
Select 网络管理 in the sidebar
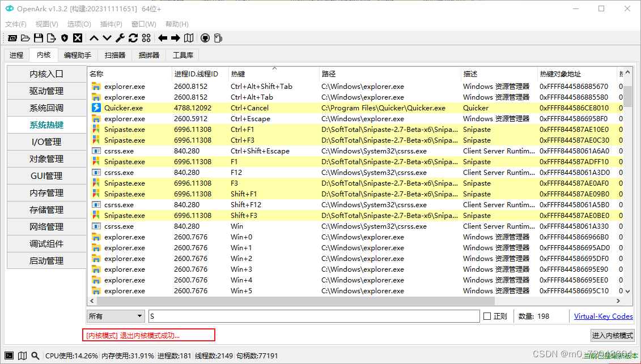pos(46,227)
